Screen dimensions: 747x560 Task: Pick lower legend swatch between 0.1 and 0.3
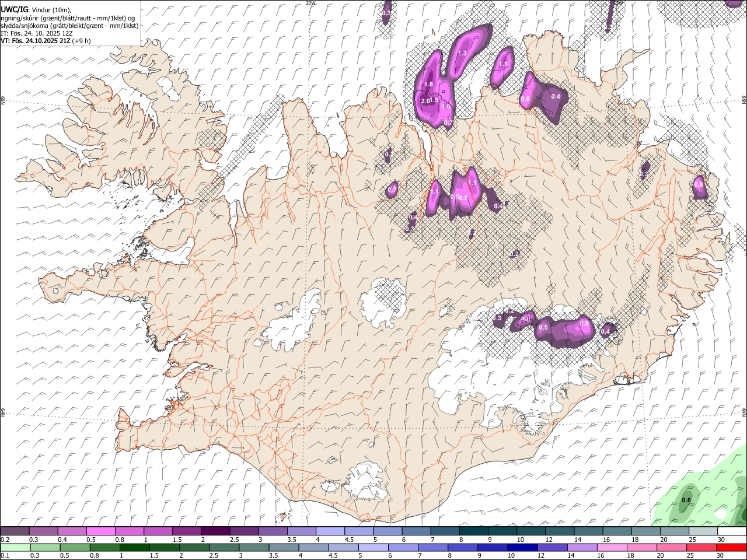coord(15,547)
